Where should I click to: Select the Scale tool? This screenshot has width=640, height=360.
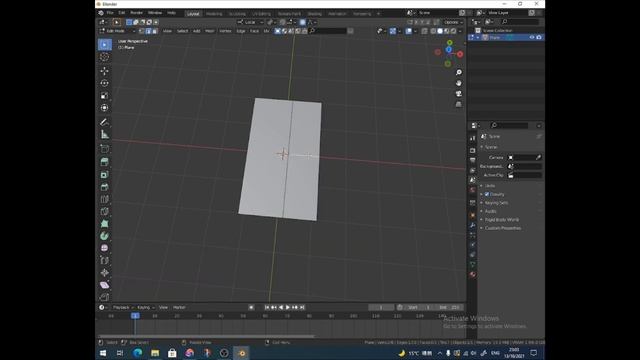pyautogui.click(x=104, y=96)
